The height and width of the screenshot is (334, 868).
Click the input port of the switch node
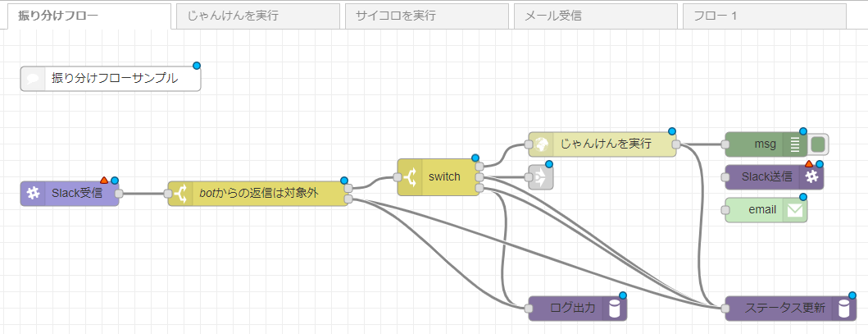[x=398, y=177]
